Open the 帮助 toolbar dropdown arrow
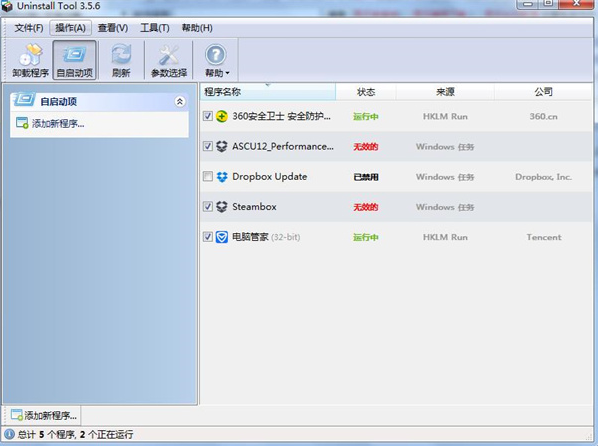The height and width of the screenshot is (448, 599). point(228,73)
